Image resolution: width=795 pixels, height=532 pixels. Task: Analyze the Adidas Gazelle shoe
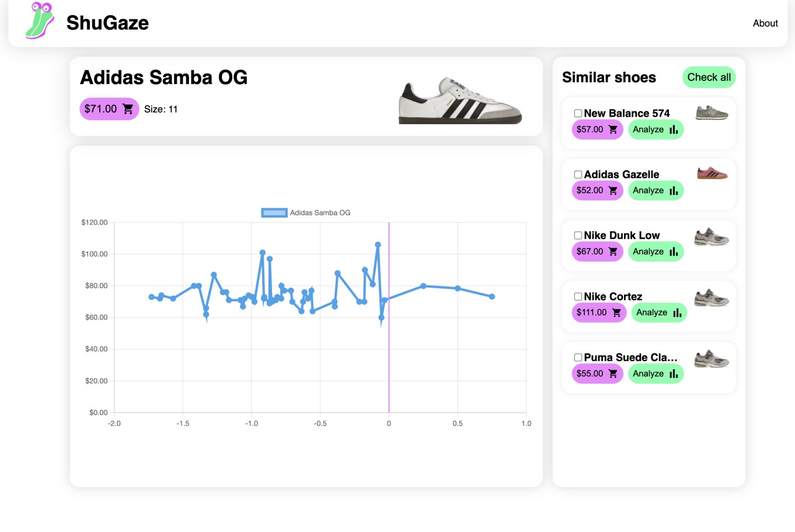click(x=655, y=190)
